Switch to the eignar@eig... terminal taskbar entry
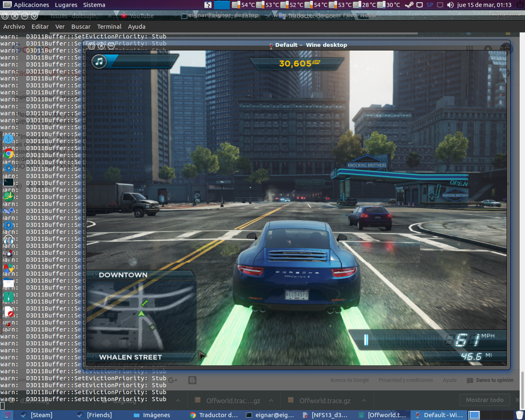The image size is (525, 420). point(270,415)
